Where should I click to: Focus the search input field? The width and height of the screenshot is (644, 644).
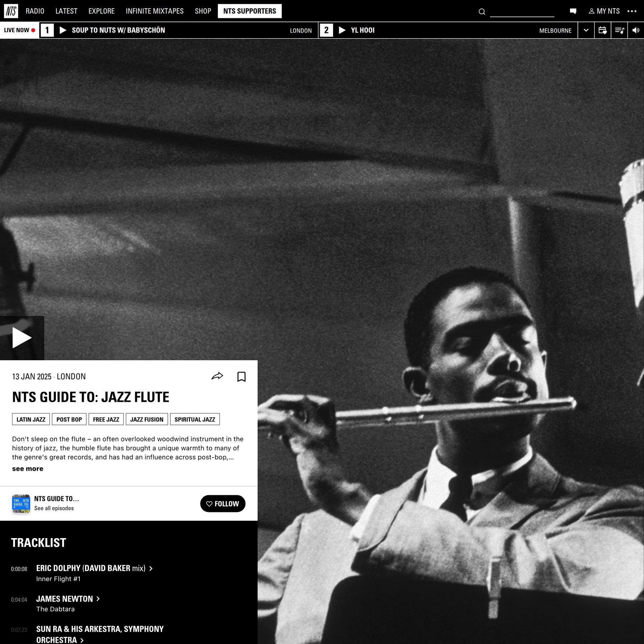[522, 12]
